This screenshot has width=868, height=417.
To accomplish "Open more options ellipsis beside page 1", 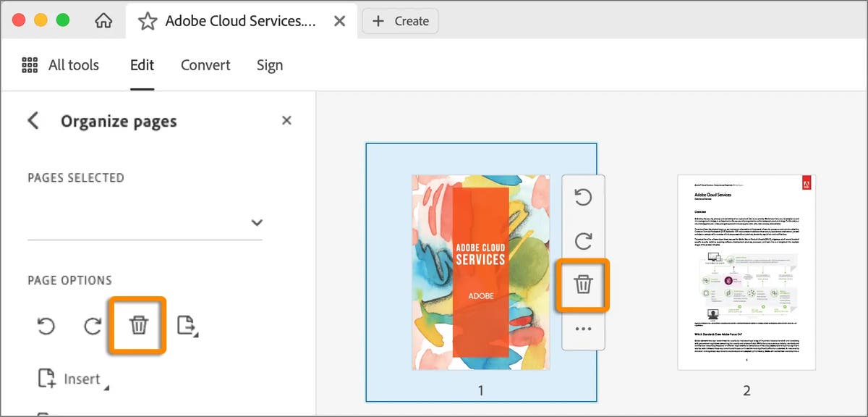I will click(583, 329).
